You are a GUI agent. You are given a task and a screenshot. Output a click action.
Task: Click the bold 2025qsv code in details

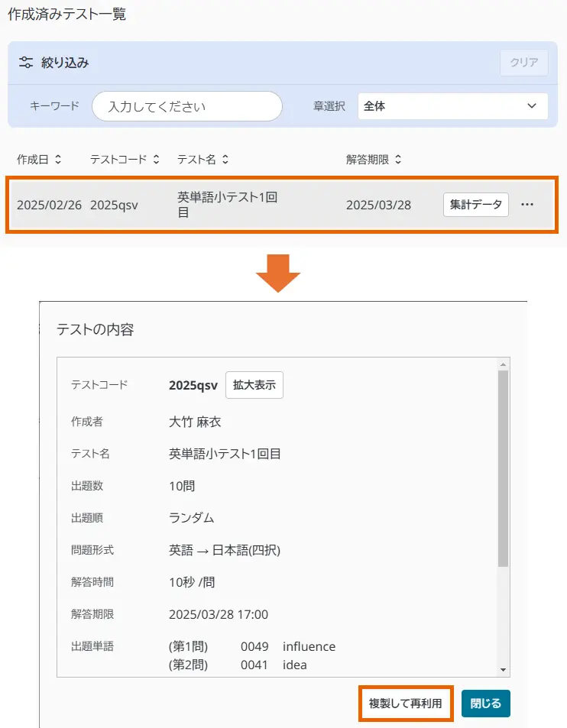pyautogui.click(x=193, y=385)
